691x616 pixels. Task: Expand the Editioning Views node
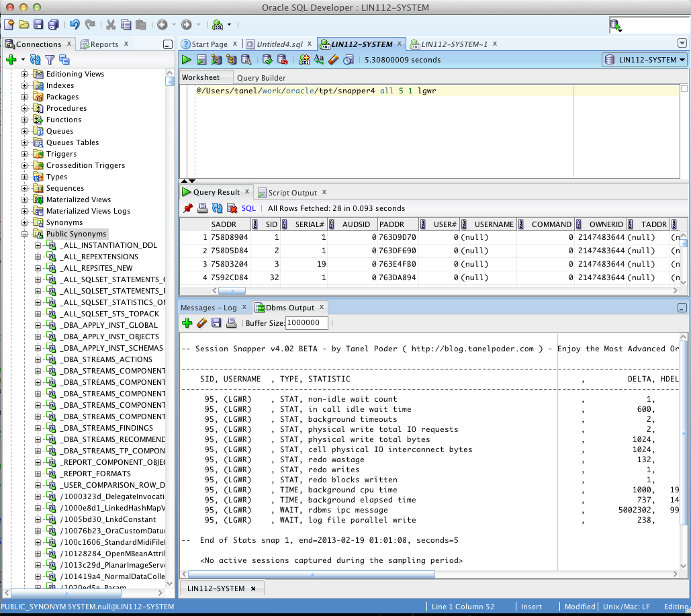(25, 74)
